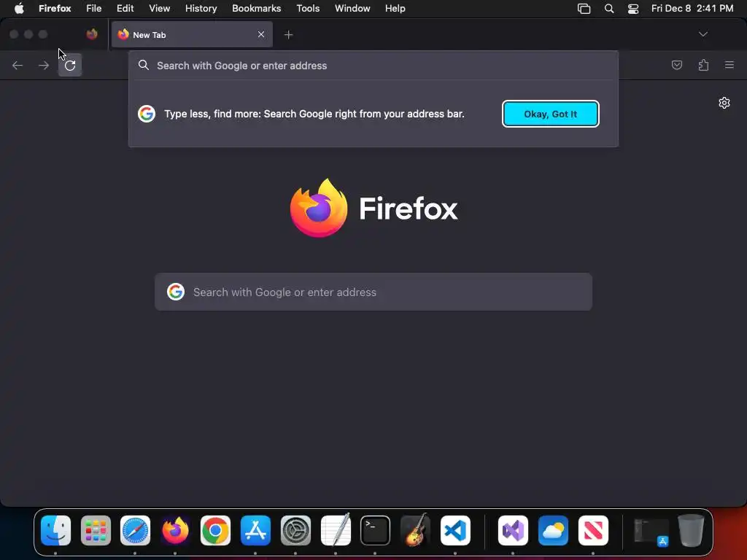Open the Window menu
747x560 pixels.
coord(352,8)
